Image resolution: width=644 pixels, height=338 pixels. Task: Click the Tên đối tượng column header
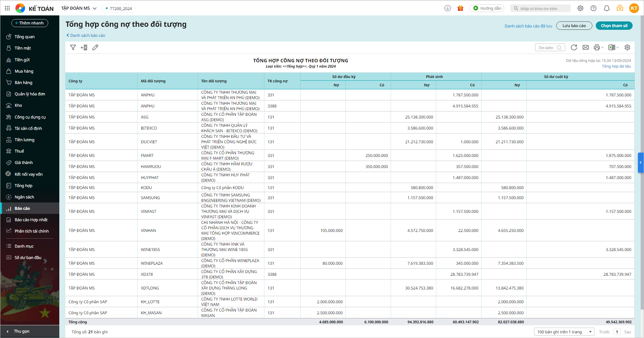click(x=231, y=81)
